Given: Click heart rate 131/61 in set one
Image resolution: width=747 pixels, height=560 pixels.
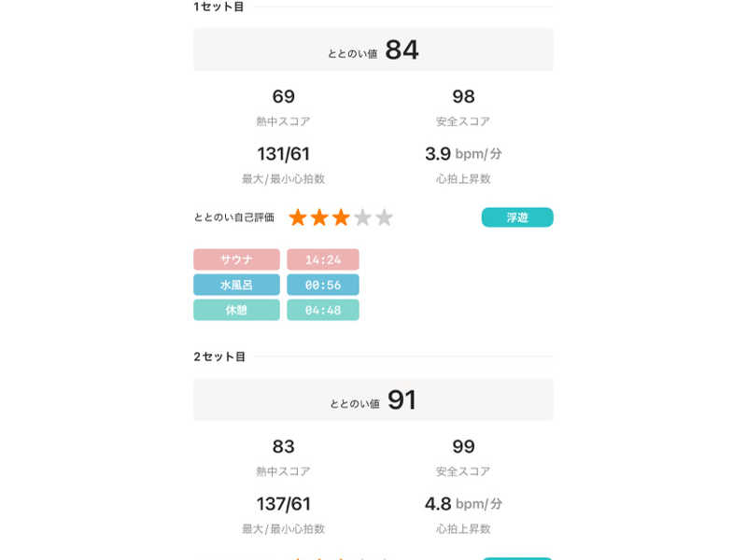Looking at the screenshot, I should click(x=283, y=154).
